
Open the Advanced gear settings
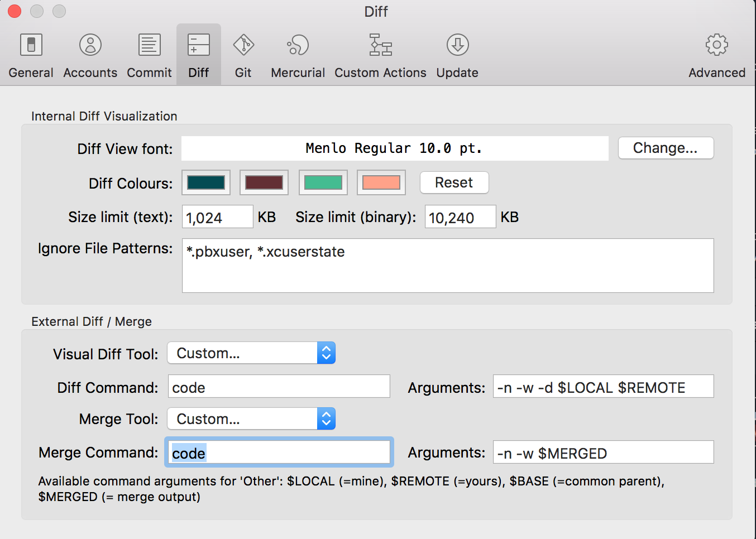[x=716, y=55]
